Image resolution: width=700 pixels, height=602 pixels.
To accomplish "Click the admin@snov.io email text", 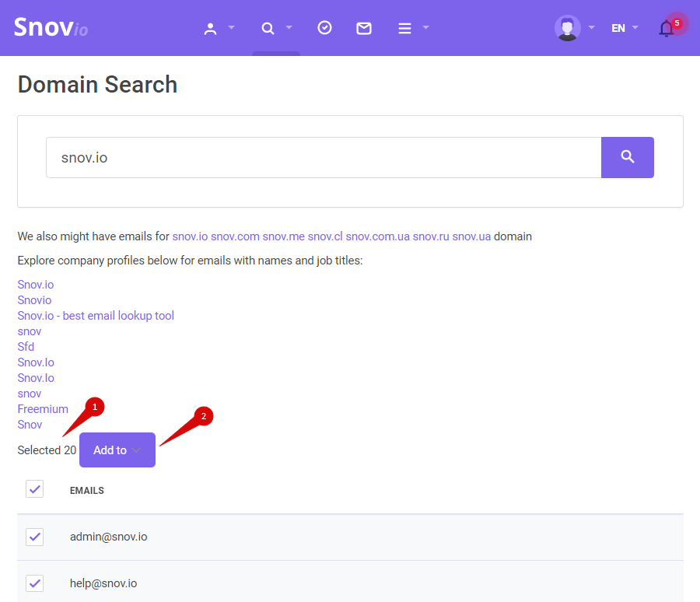I will pos(108,537).
